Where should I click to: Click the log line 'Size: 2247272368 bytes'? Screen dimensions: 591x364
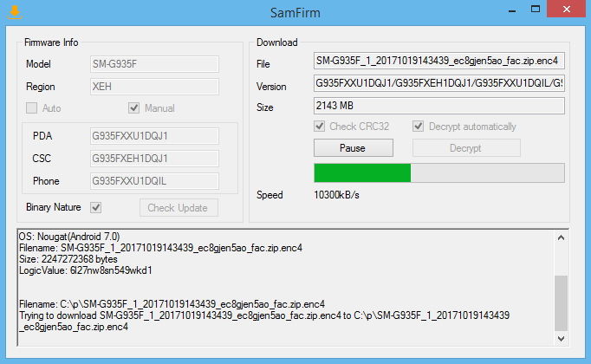[68, 259]
